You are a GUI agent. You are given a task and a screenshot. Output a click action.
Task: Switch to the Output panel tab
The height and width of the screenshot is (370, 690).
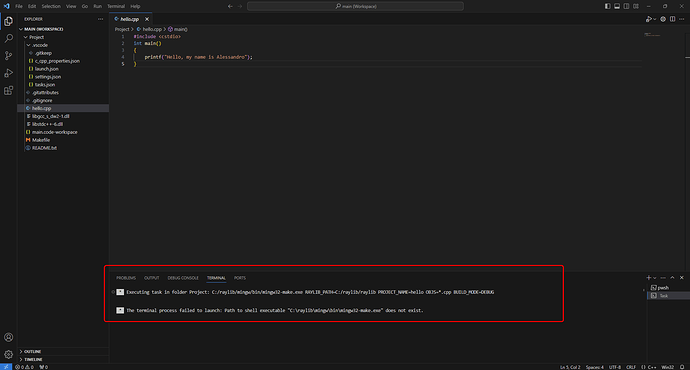click(x=151, y=278)
